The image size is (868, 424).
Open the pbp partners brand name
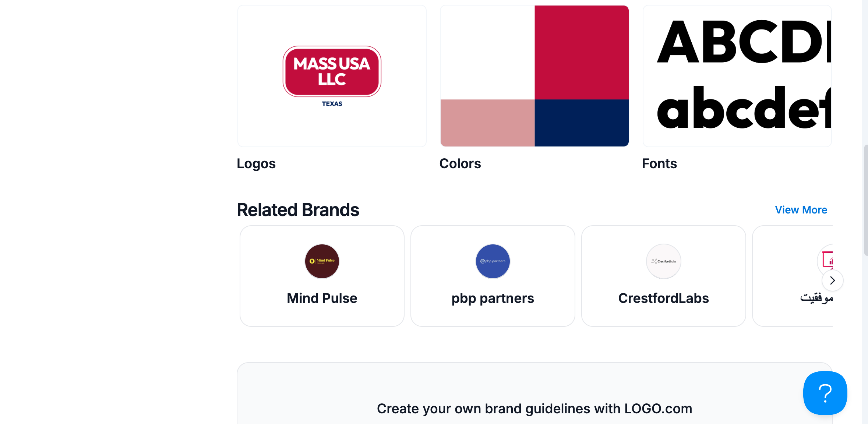[493, 298]
